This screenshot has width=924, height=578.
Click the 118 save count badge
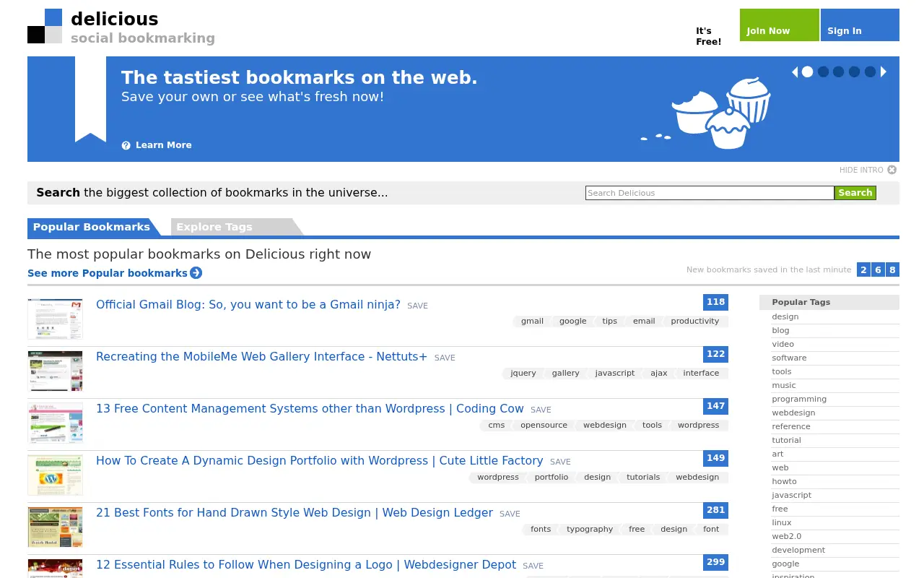[x=715, y=302]
